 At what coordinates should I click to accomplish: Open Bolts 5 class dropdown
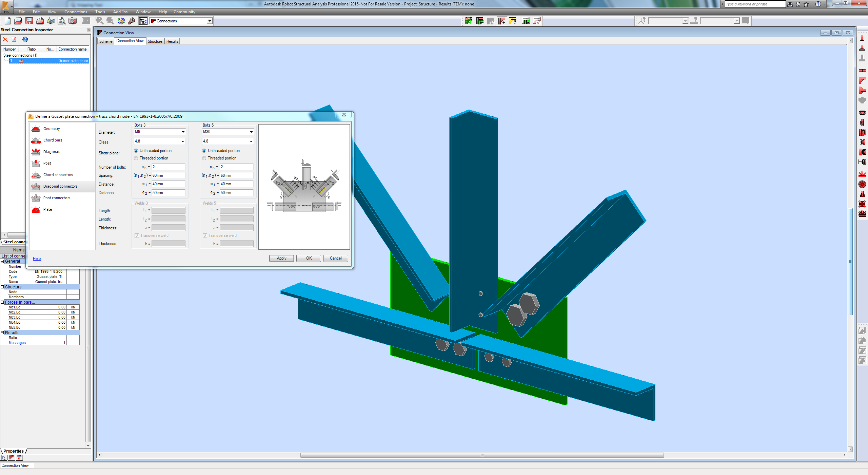point(228,141)
